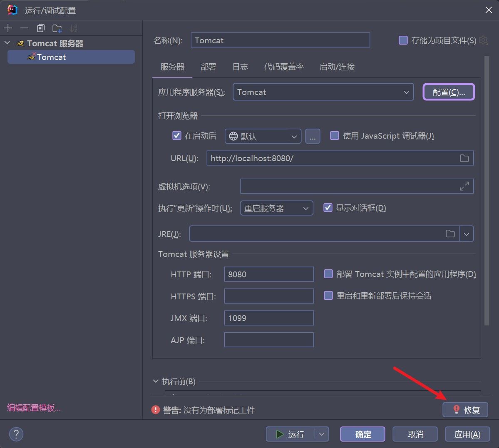
Task: Browse with the folder icon in URL field
Action: (464, 158)
